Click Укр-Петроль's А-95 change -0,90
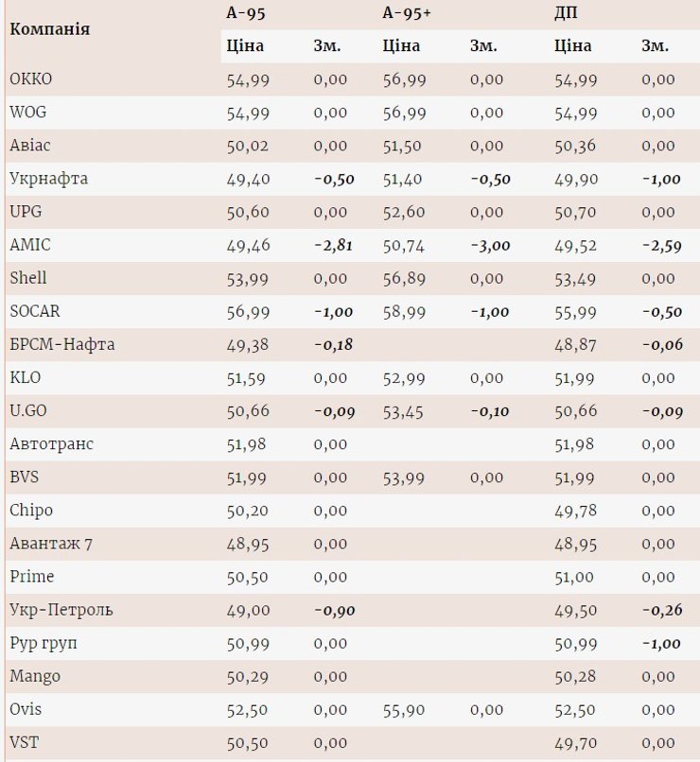Image resolution: width=700 pixels, height=762 pixels. click(334, 611)
